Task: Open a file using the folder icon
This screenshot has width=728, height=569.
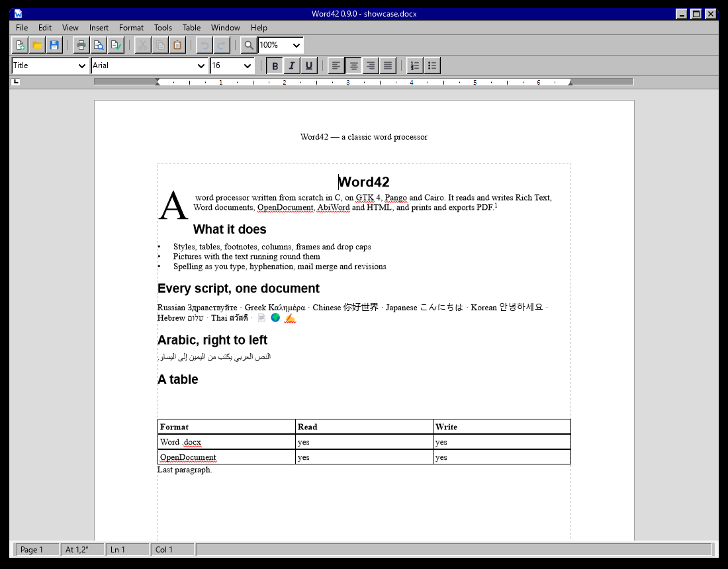Action: pos(36,45)
